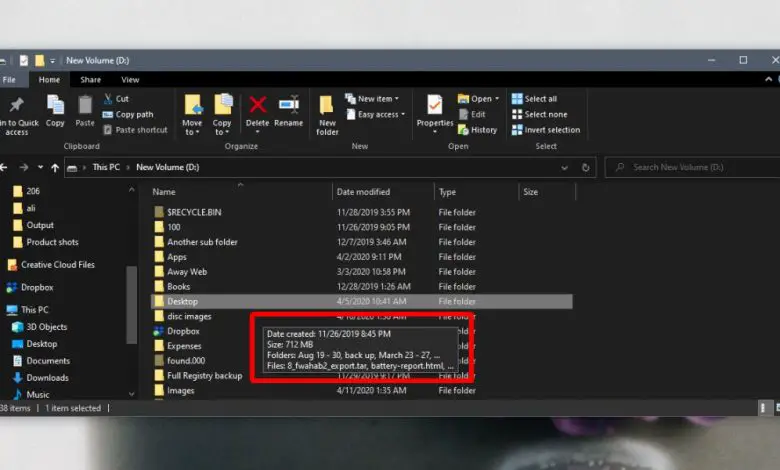Click Paste shortcut in the ribbon

(x=135, y=129)
